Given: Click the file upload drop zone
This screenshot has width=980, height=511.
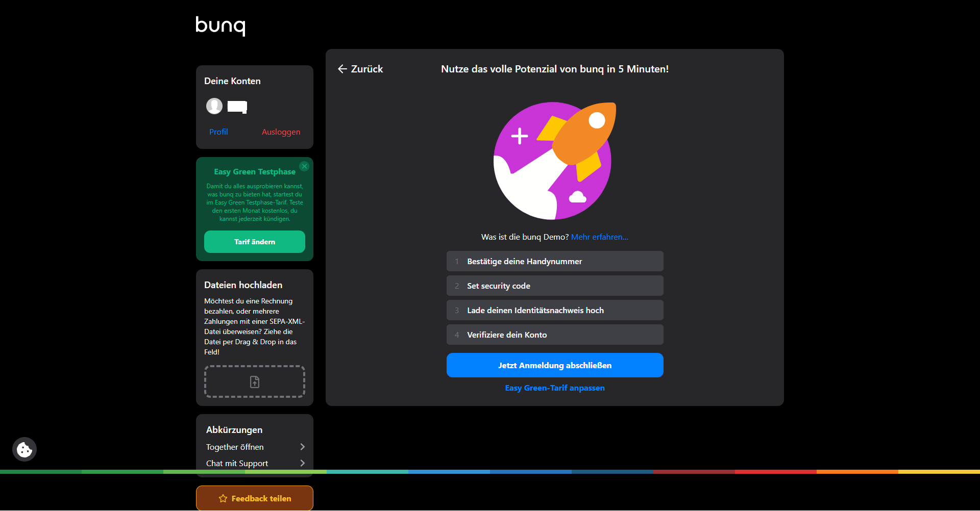Looking at the screenshot, I should pyautogui.click(x=255, y=381).
